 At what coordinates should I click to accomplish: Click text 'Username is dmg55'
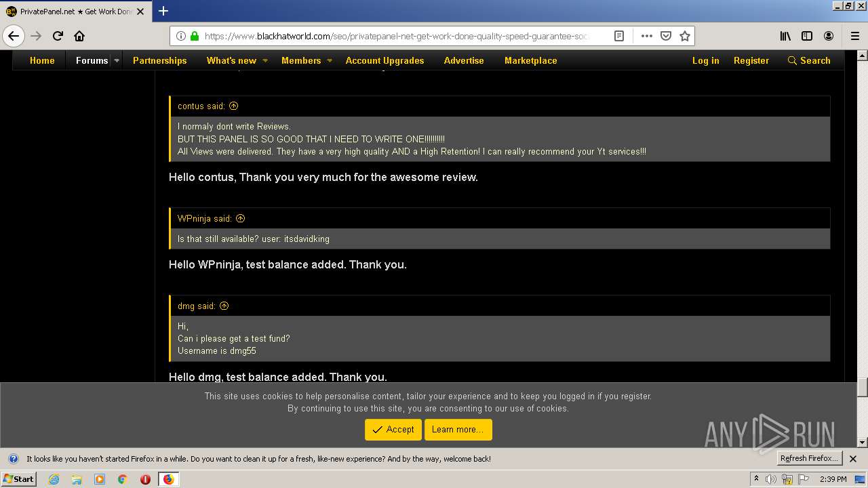pos(217,351)
